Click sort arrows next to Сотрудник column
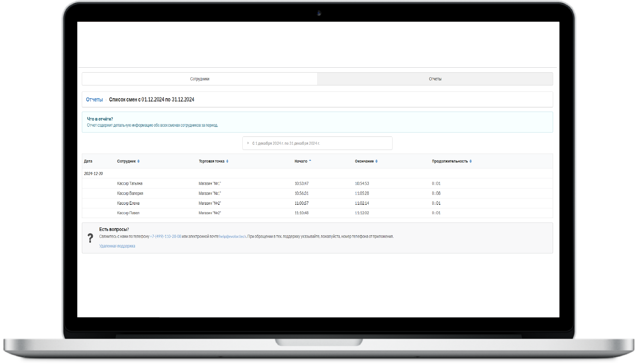Screen dimensions: 638x364 pyautogui.click(x=138, y=161)
